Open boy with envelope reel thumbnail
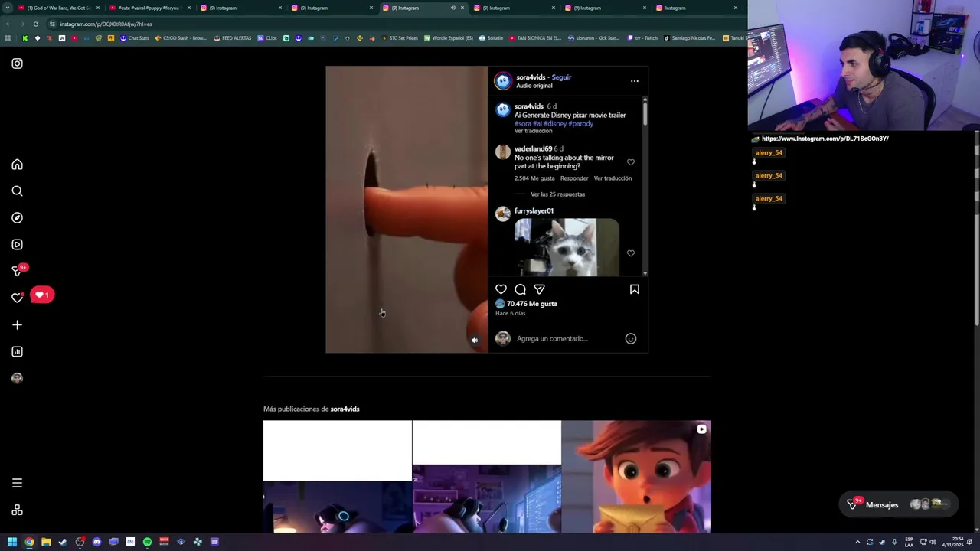Screen dimensions: 980x551 coord(635,476)
